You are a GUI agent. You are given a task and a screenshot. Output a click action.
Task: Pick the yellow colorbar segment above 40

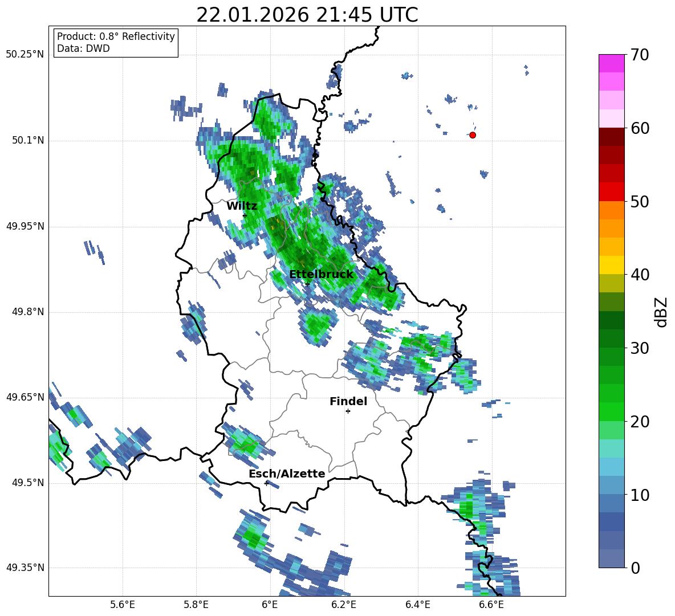point(612,265)
